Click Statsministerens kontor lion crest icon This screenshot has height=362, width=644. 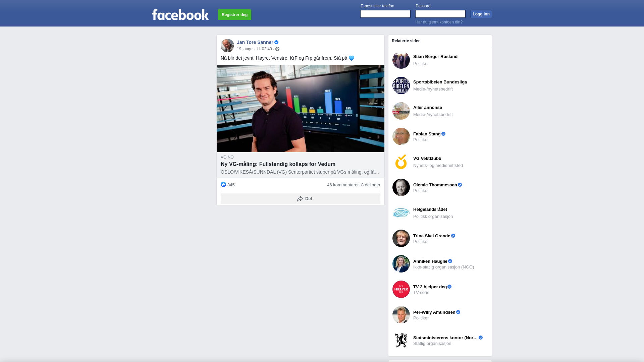(x=401, y=340)
